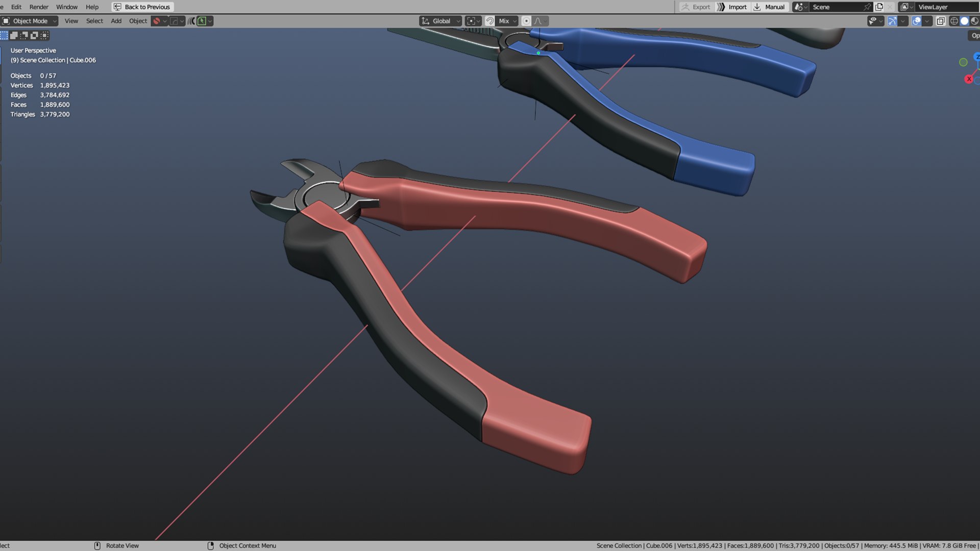Viewport: 980px width, 551px height.
Task: Click the ViewLayer name field
Action: 947,7
